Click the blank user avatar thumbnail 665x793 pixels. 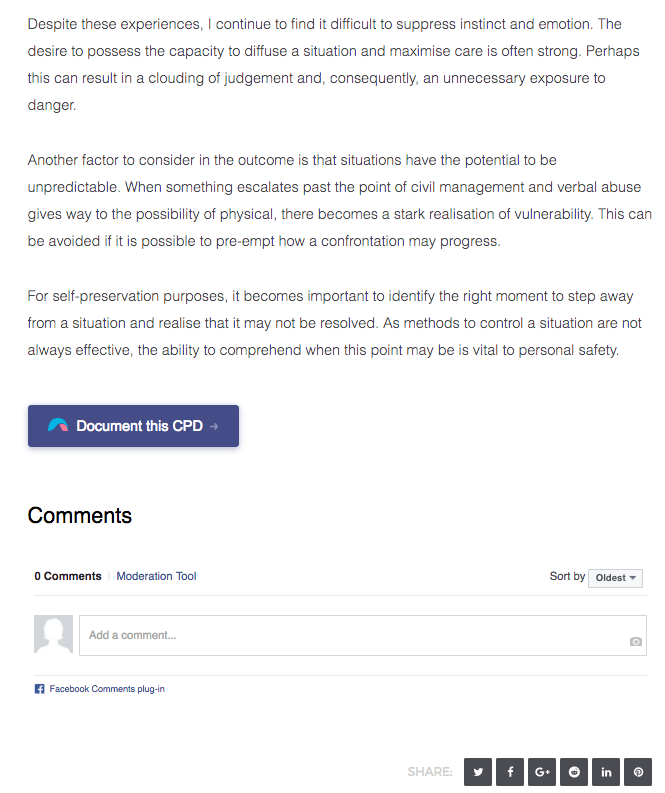coord(53,634)
